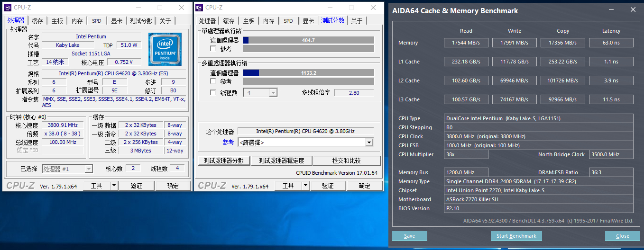Click Save button in AIDA64
The width and height of the screenshot is (644, 250).
(x=410, y=236)
